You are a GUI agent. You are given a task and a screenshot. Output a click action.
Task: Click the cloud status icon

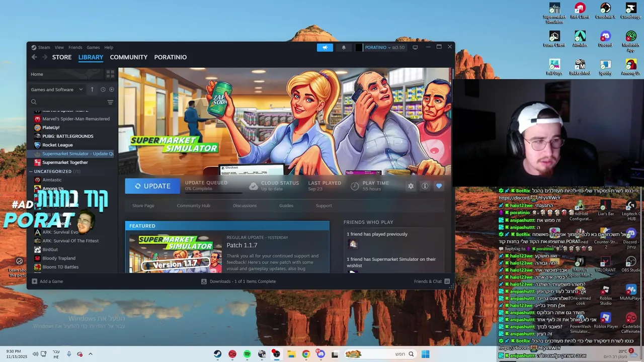point(254,186)
